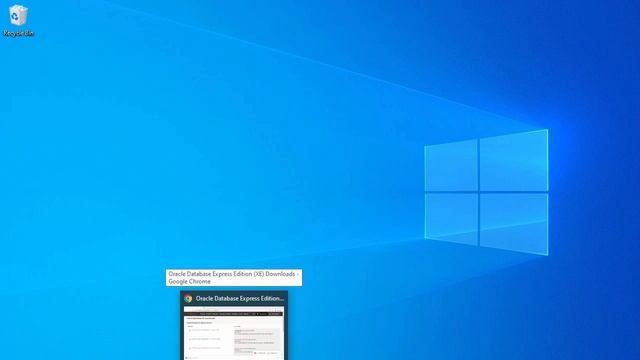Click the 'Oracle Database Express Edition...' preview title
This screenshot has height=360, width=640.
(240, 298)
